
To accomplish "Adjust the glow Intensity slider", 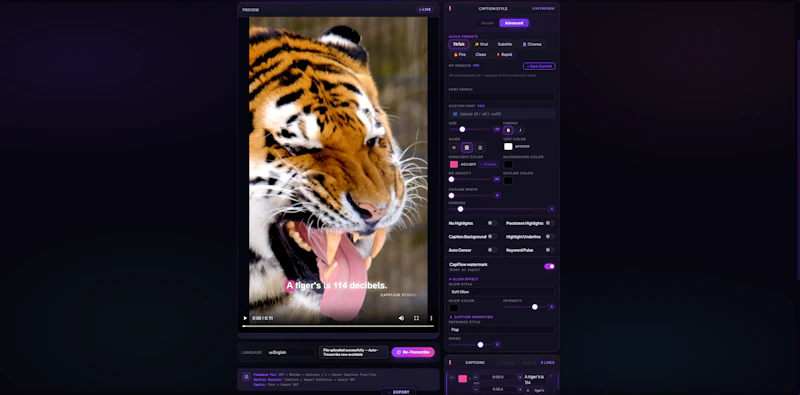I will click(x=525, y=307).
